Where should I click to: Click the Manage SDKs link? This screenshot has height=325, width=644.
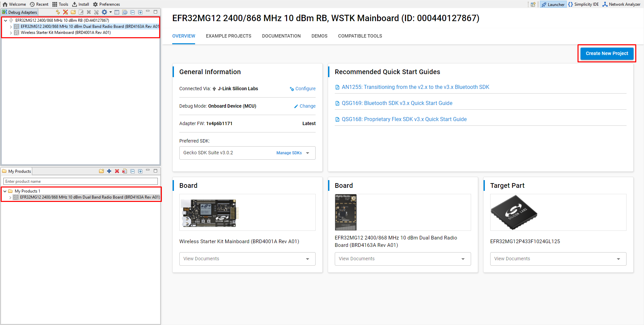289,153
